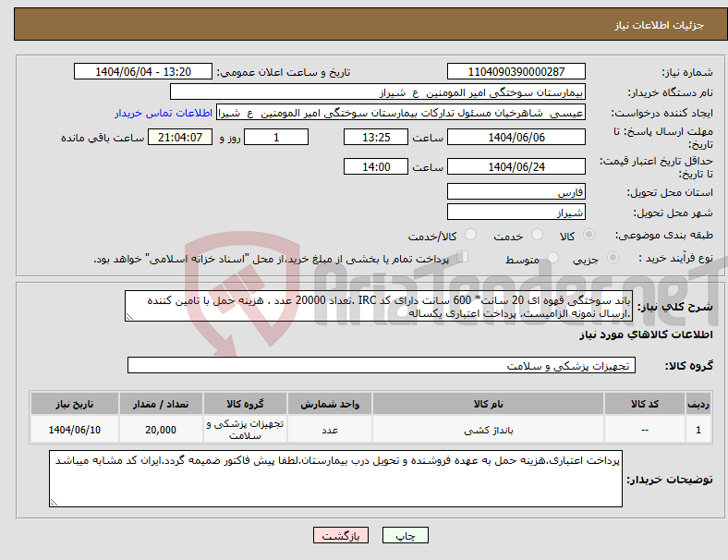Viewport: 728px width, 560px height.
Task: Click the گروه کالا field تجهیزات پزشکی
Action: 382,365
